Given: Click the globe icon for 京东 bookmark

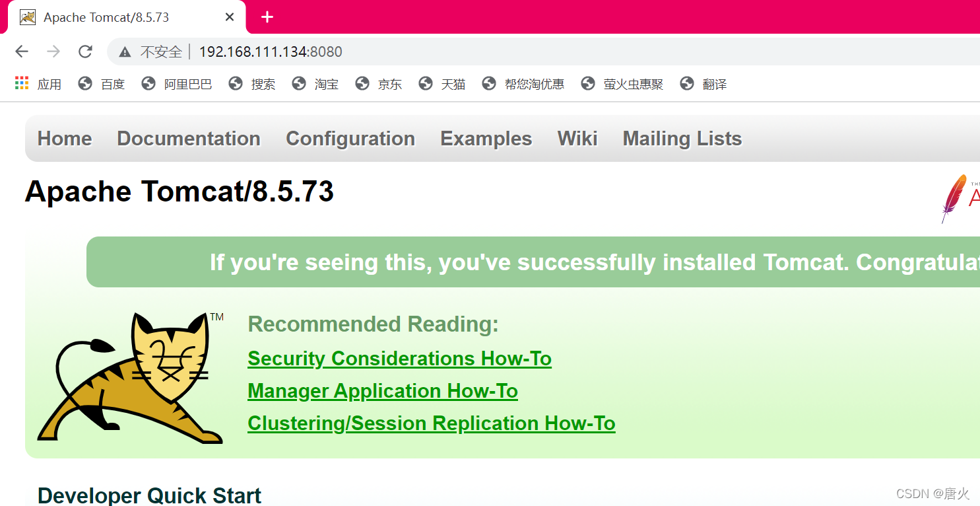Looking at the screenshot, I should click(x=362, y=83).
